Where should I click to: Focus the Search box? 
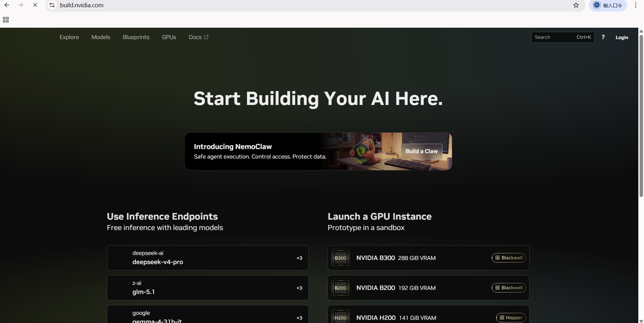pos(563,37)
